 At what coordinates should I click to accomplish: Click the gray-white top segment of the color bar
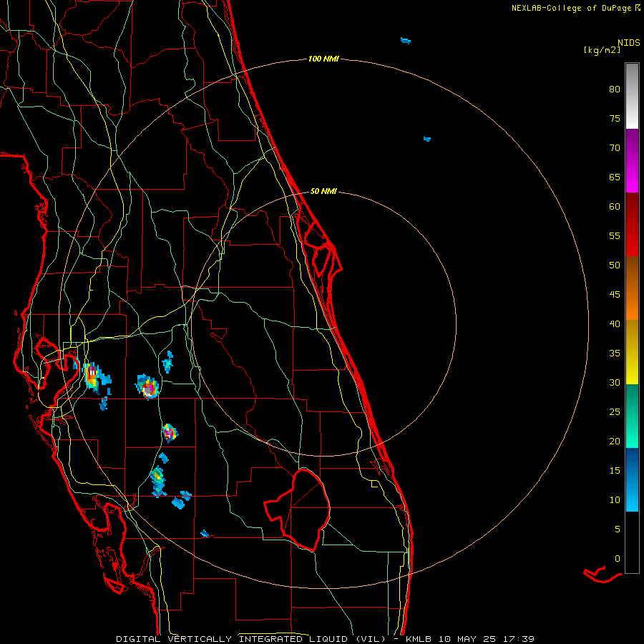click(x=632, y=96)
